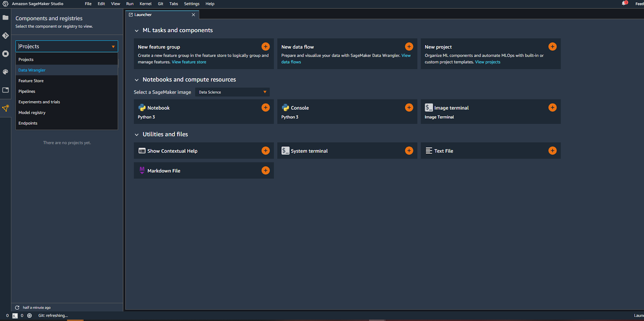This screenshot has width=644, height=321.
Task: Click the notification bell icon
Action: [624, 4]
